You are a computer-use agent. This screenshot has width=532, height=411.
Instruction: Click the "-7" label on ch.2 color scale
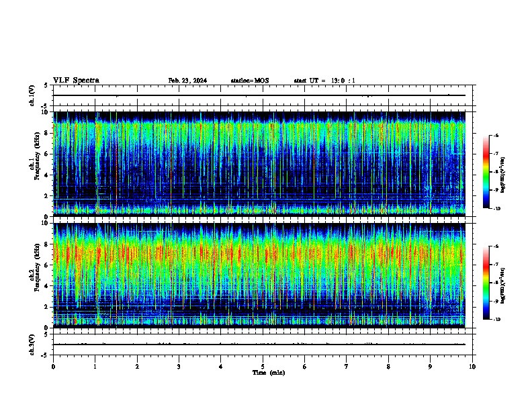pos(496,265)
